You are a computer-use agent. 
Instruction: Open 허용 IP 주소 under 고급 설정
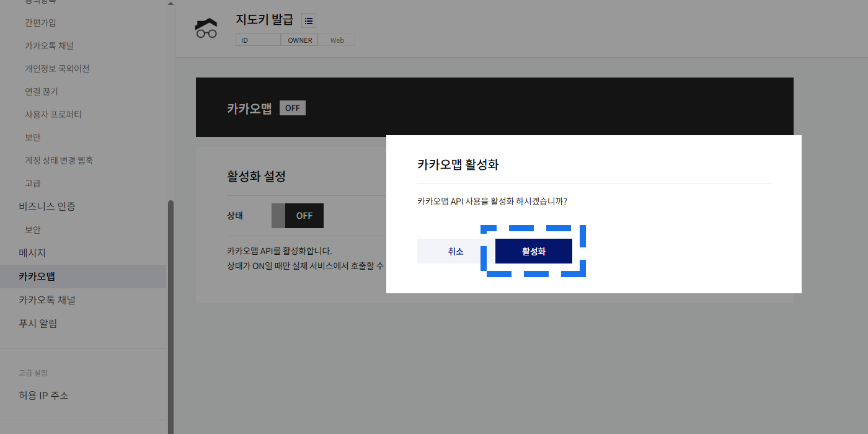[x=43, y=396]
